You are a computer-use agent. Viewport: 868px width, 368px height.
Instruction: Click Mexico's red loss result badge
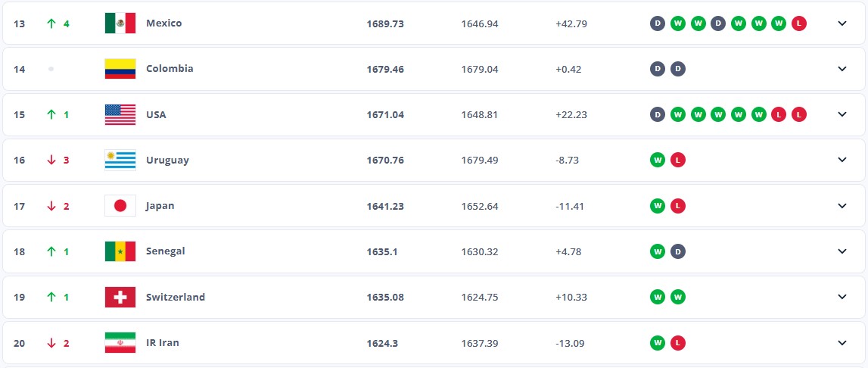(799, 23)
